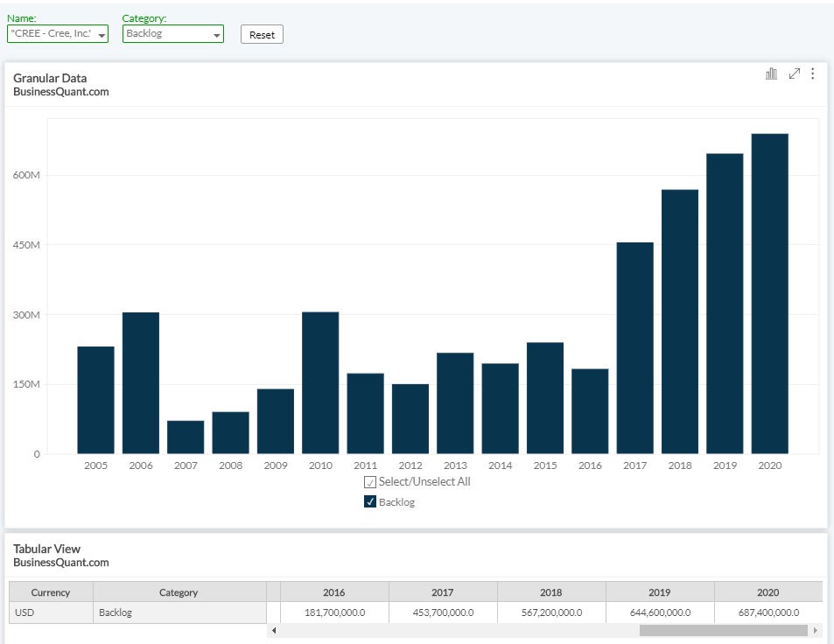This screenshot has width=834, height=644.
Task: Click the 2019 column header in table
Action: tap(660, 591)
